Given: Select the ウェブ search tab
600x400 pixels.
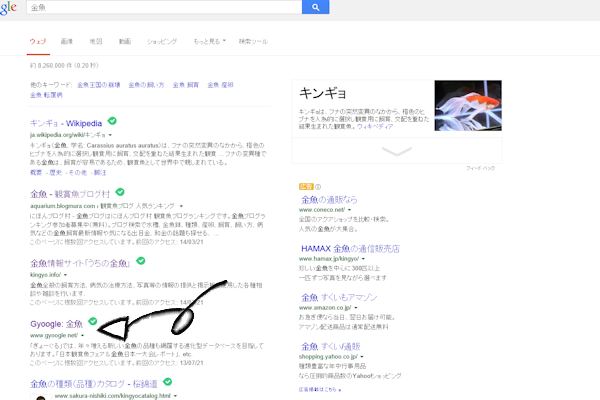Looking at the screenshot, I should (x=38, y=41).
